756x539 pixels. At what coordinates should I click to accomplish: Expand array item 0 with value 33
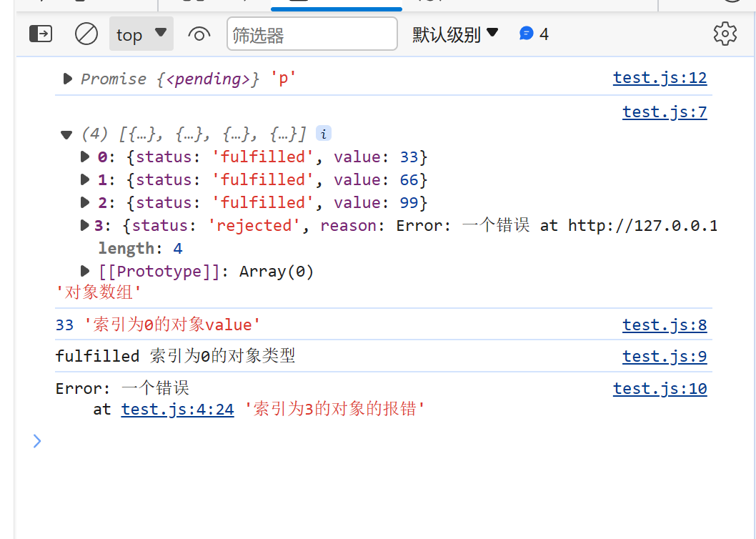pos(85,157)
